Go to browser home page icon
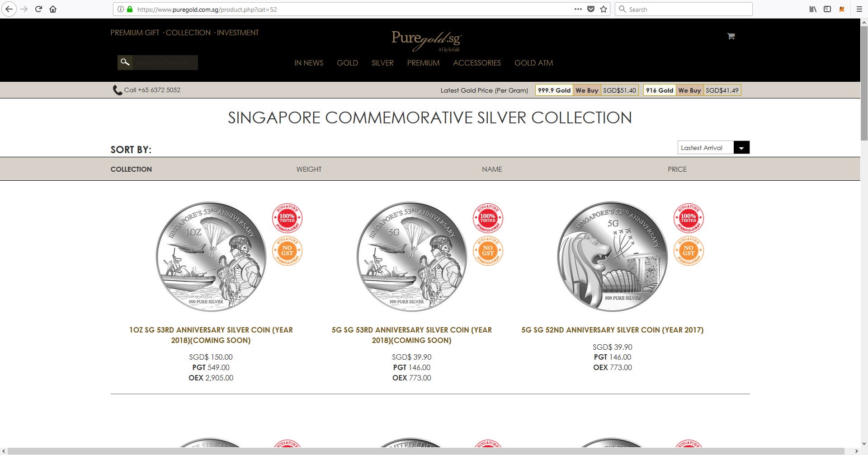 (53, 9)
